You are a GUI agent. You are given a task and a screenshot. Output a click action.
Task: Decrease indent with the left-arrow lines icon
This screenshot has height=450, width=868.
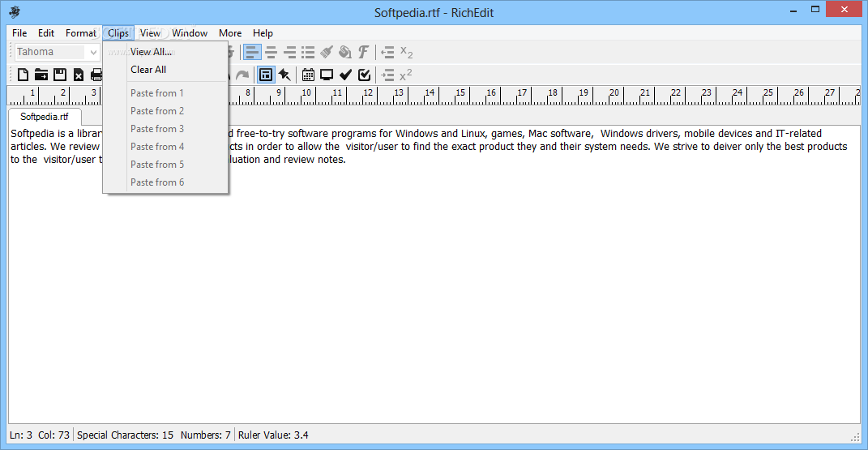coord(387,53)
